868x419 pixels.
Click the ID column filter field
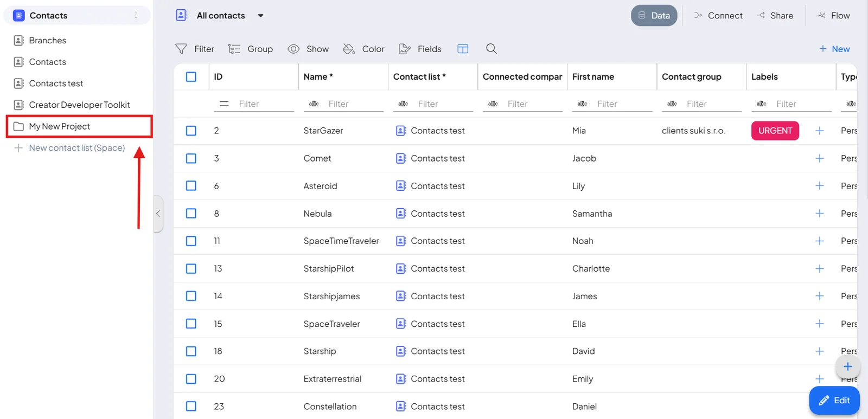coord(266,104)
